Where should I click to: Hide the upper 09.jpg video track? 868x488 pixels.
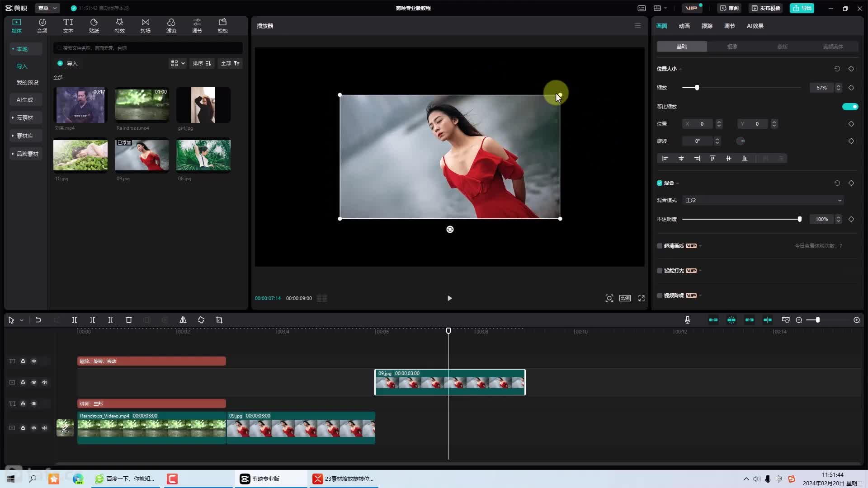coord(34,382)
